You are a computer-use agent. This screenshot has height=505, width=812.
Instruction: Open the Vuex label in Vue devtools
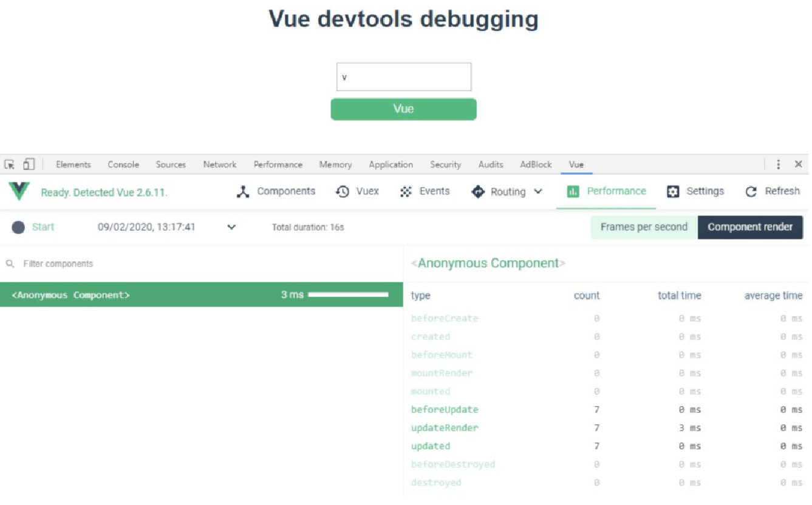pos(367,191)
